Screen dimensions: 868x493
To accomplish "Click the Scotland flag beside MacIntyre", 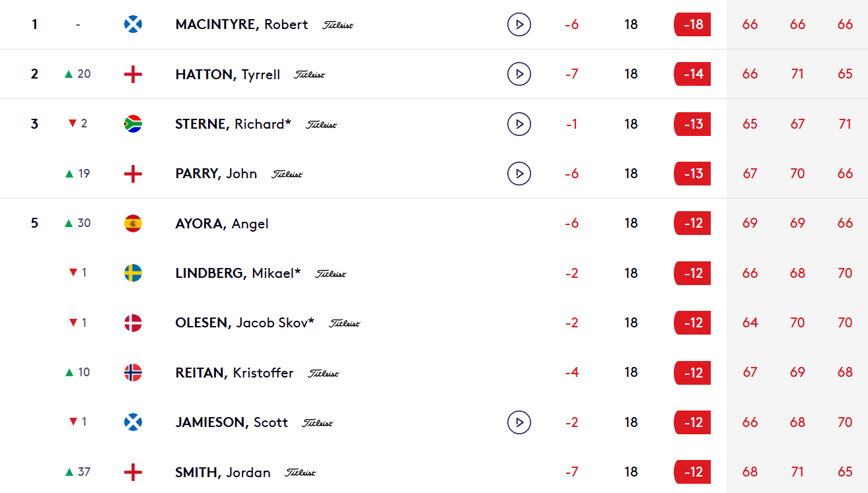I will (133, 24).
